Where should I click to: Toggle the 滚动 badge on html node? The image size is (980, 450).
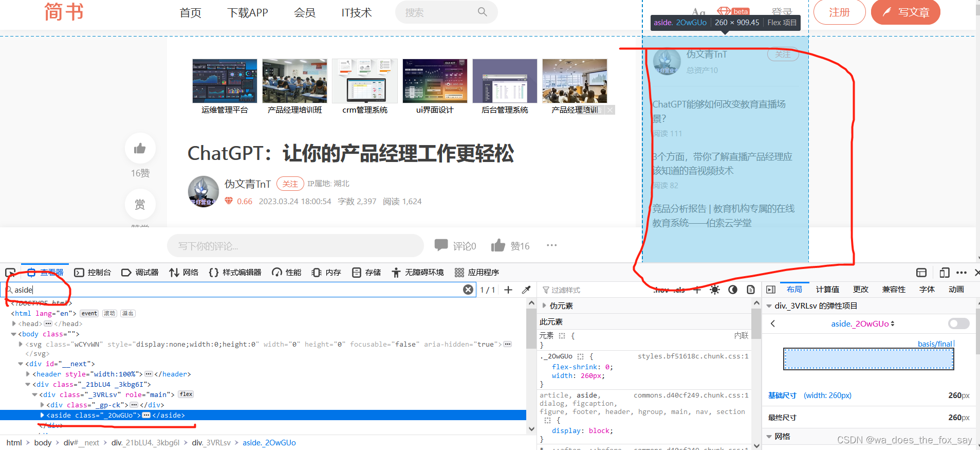click(109, 313)
